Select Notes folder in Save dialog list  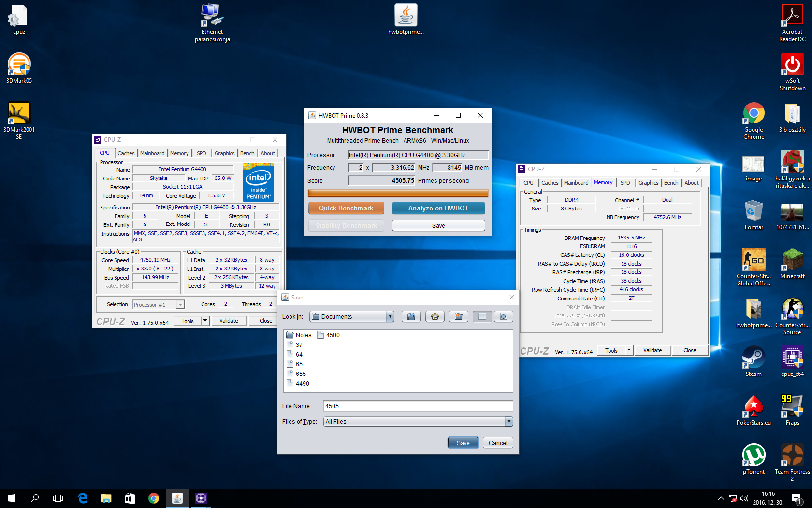click(299, 335)
